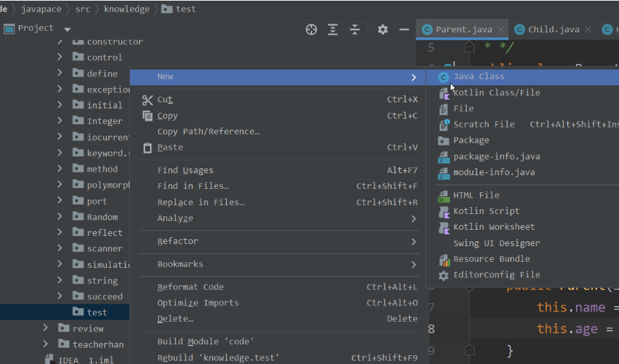The width and height of the screenshot is (619, 364).
Task: Select Find Usages in context menu
Action: click(x=185, y=170)
